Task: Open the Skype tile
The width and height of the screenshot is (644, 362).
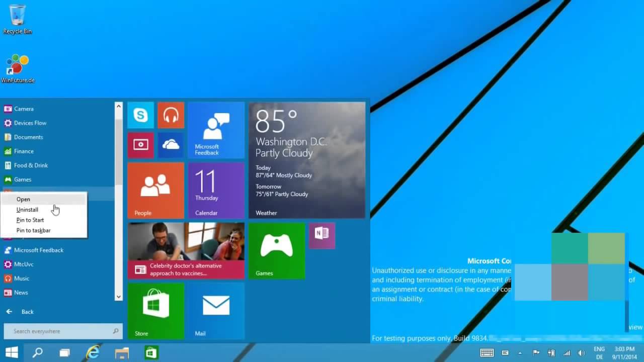Action: (140, 115)
